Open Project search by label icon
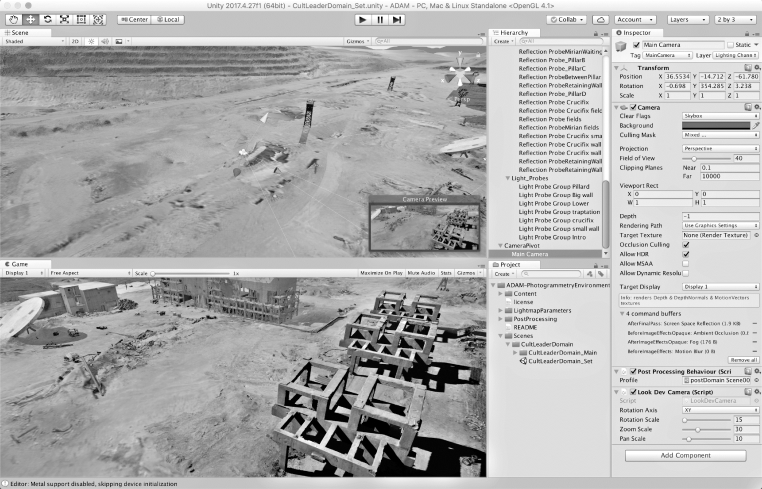This screenshot has height=489, width=762. (601, 274)
